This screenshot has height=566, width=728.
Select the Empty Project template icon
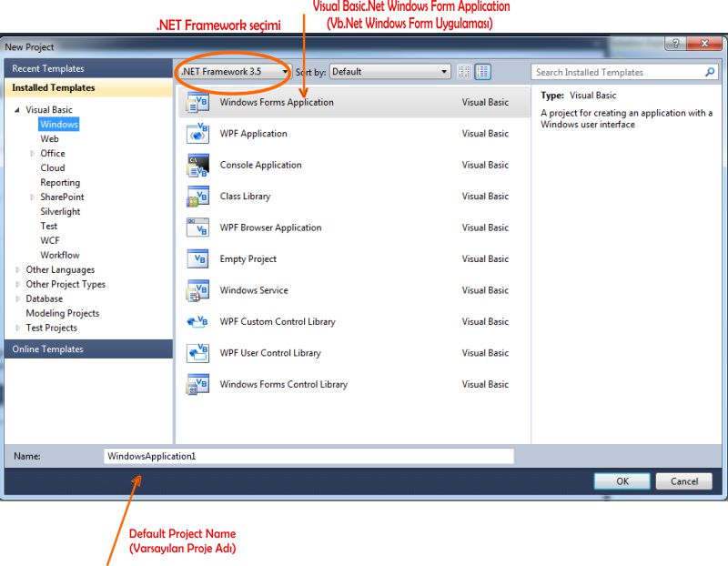(197, 259)
